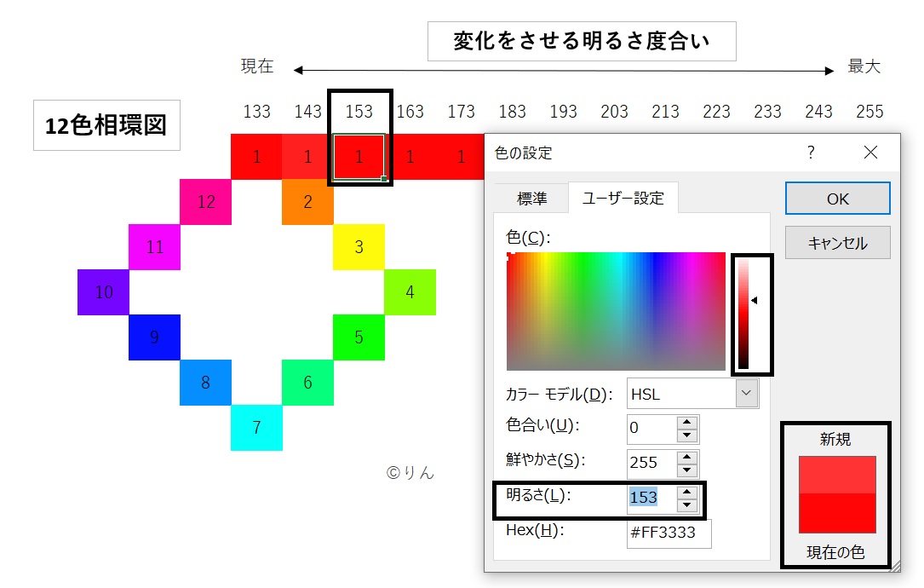Select yellow-green square 4 in the hue wheel

tap(410, 292)
